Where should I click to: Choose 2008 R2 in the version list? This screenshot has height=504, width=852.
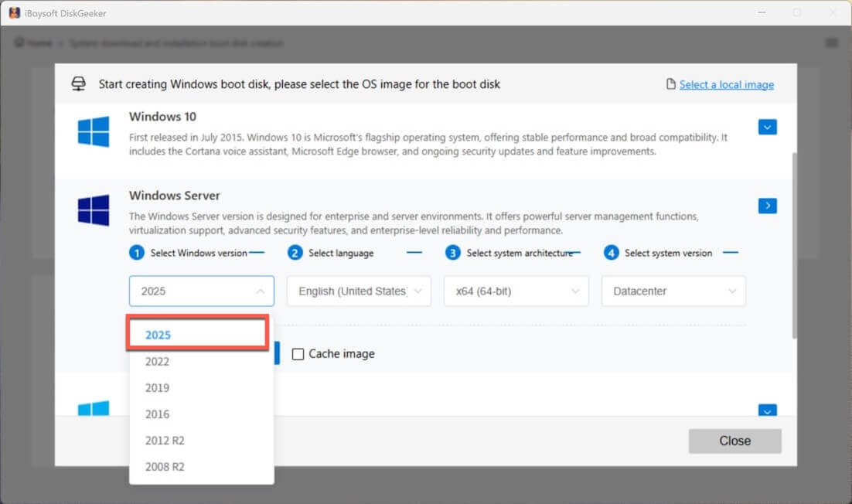click(202, 467)
